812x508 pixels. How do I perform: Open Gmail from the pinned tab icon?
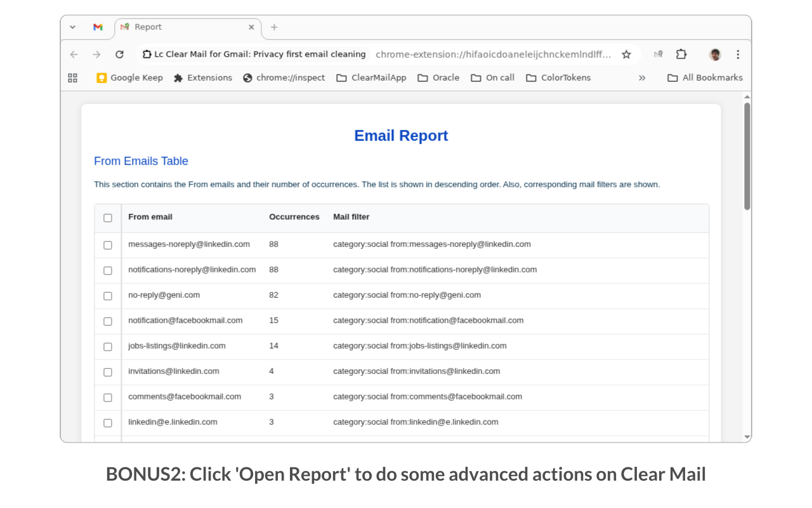click(97, 27)
